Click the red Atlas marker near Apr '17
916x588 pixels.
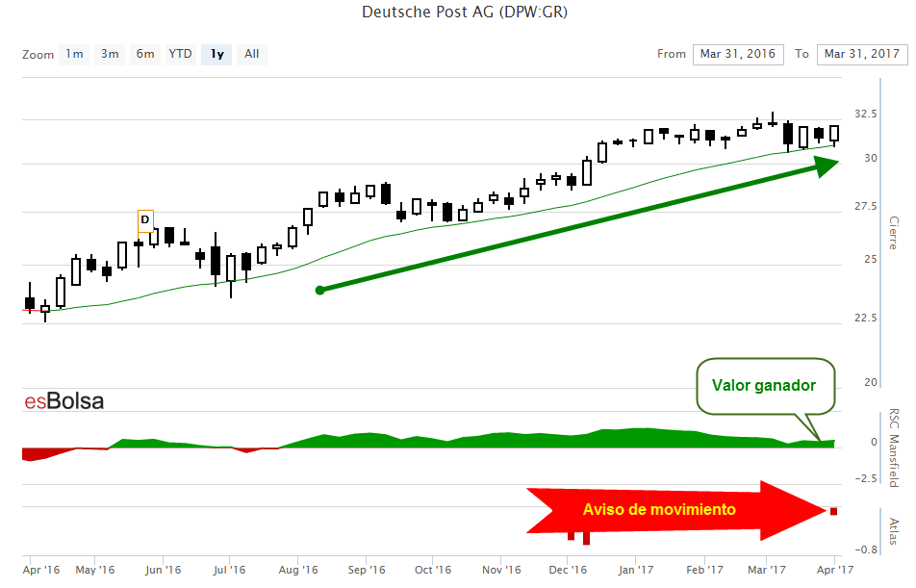pos(833,511)
